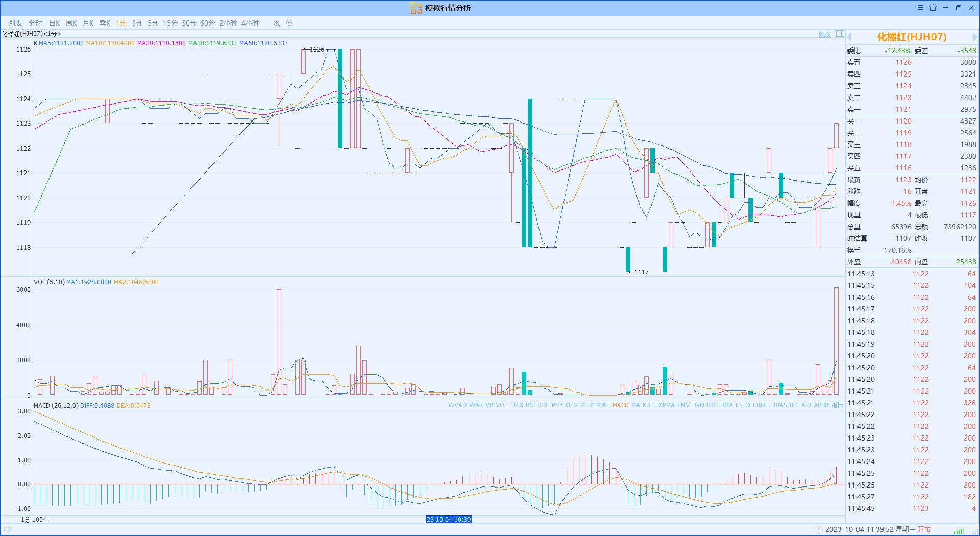The height and width of the screenshot is (536, 980).
Task: Click the speaker sound icon in status bar
Action: (8, 529)
